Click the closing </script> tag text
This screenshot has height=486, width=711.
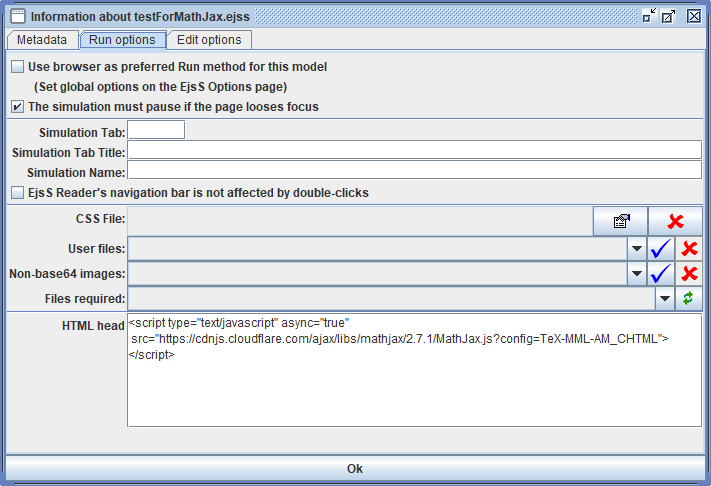(x=151, y=355)
